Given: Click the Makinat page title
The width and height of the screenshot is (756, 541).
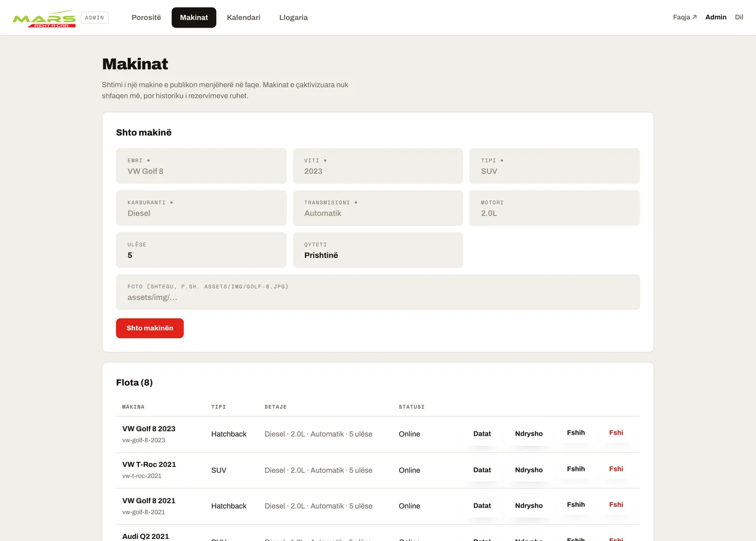Looking at the screenshot, I should [x=135, y=64].
